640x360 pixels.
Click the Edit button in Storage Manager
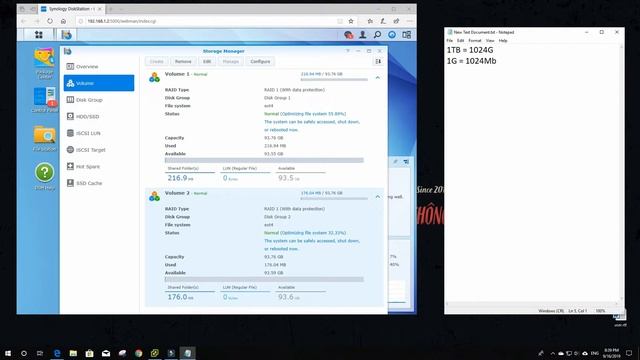click(x=207, y=61)
